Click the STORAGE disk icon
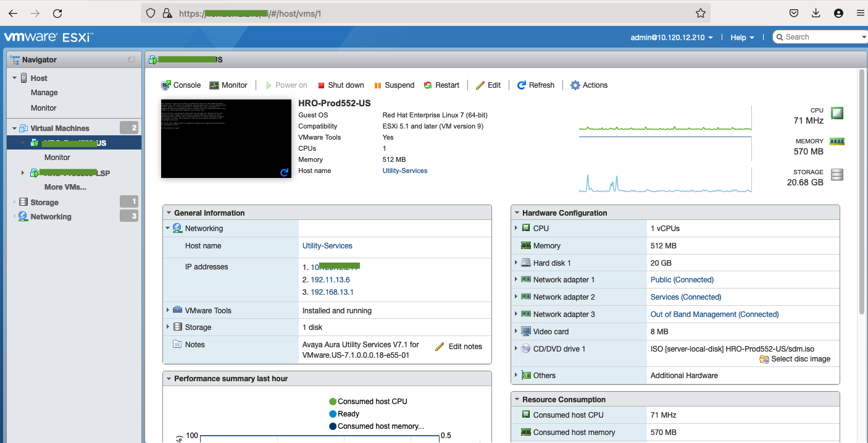The width and height of the screenshot is (868, 443). 837,175
